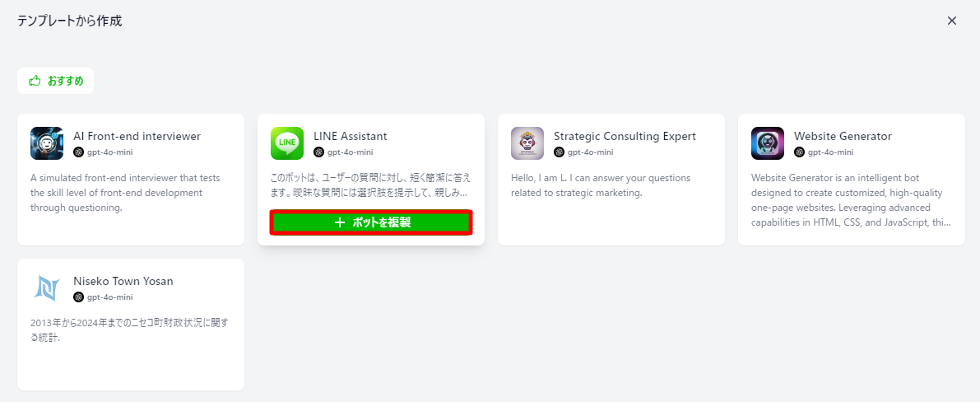This screenshot has height=402, width=980.
Task: Open the Niseko Town Yosan title
Action: point(123,281)
